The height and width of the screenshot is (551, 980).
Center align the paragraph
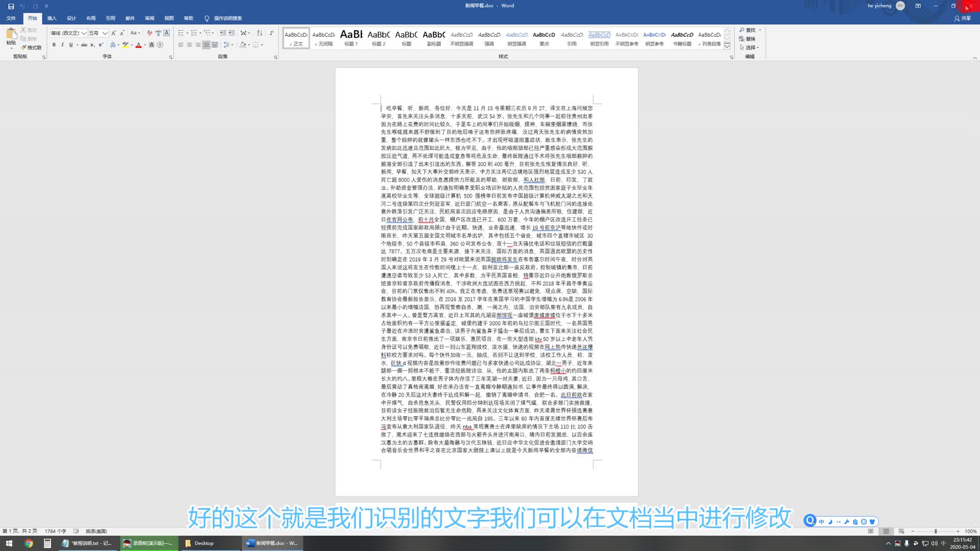(189, 45)
